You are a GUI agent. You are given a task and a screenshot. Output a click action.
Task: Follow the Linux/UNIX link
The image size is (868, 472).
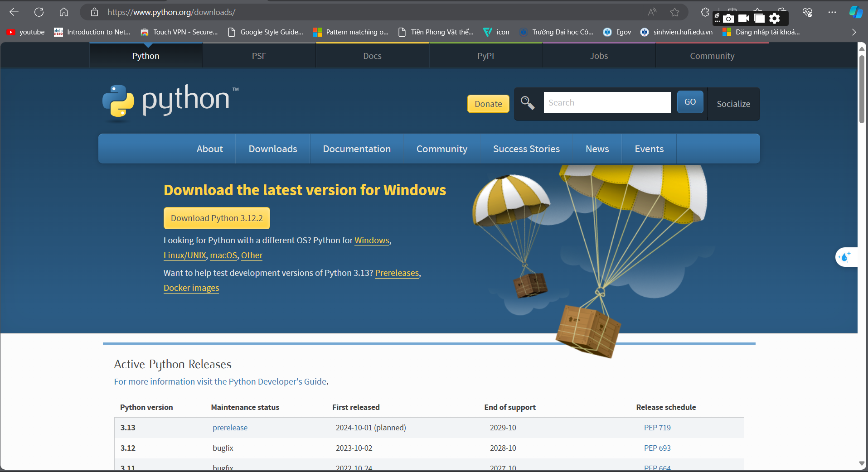pos(185,255)
